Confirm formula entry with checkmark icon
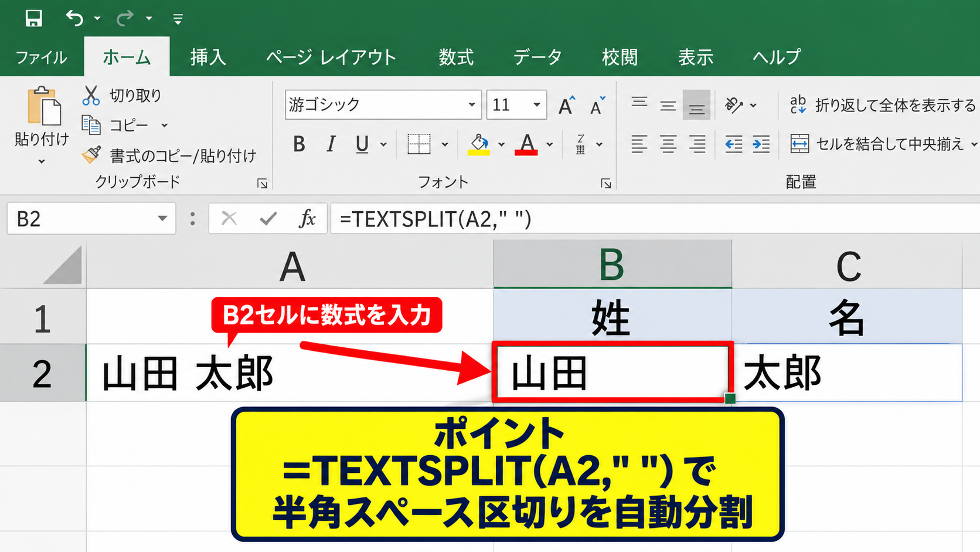This screenshot has height=552, width=980. pyautogui.click(x=268, y=219)
